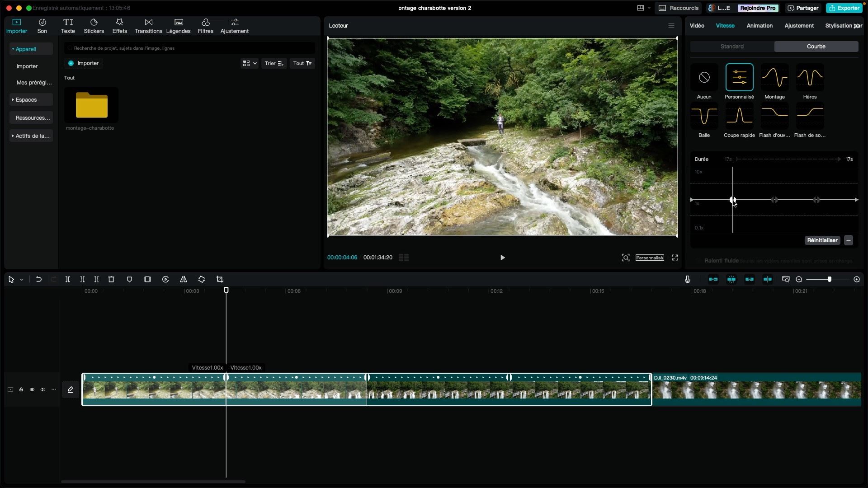The image size is (868, 488).
Task: Open the Stickers panel
Action: click(x=94, y=26)
